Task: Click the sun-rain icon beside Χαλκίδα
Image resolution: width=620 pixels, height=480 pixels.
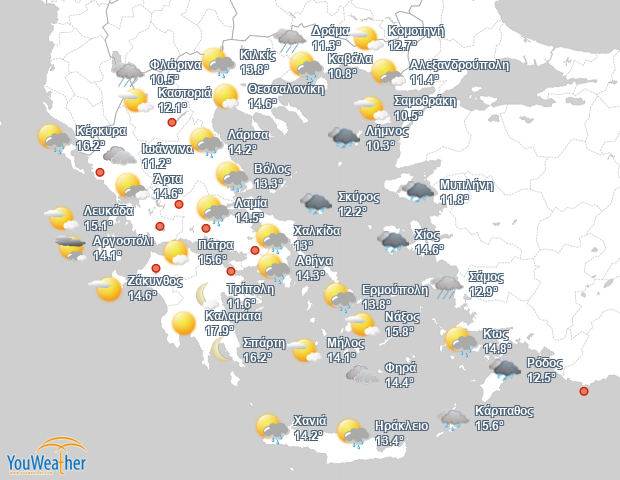Action: [x=272, y=238]
